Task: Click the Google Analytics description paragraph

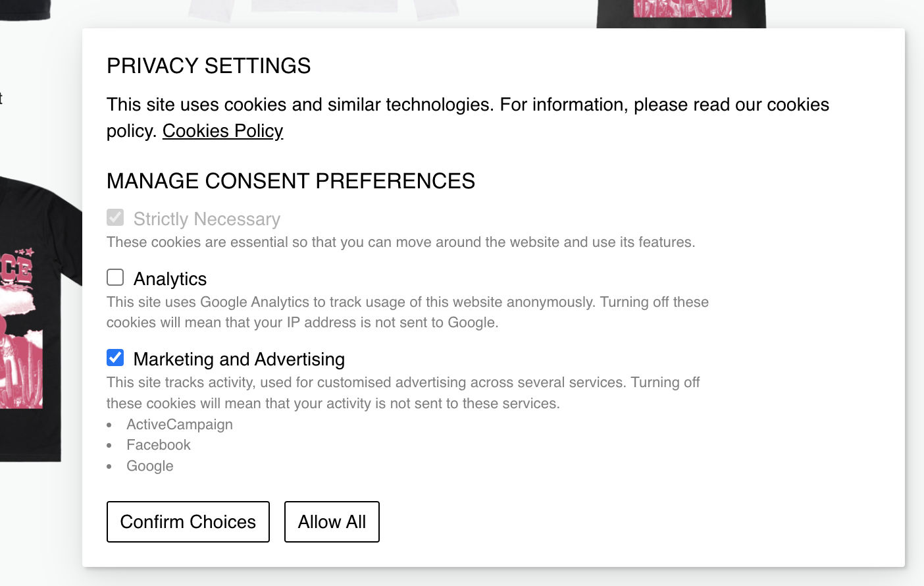Action: pyautogui.click(x=407, y=312)
